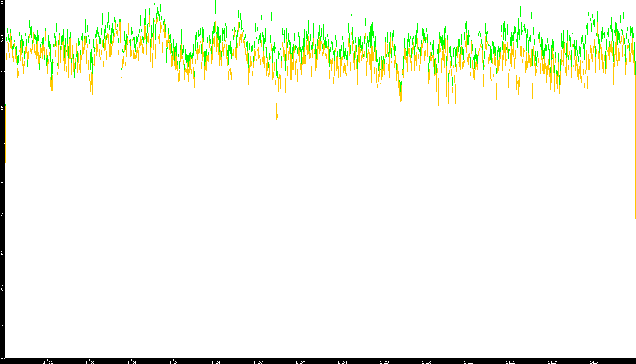Click the 4992 vertical axis label
The height and width of the screenshot is (364, 636).
pyautogui.click(x=2, y=74)
